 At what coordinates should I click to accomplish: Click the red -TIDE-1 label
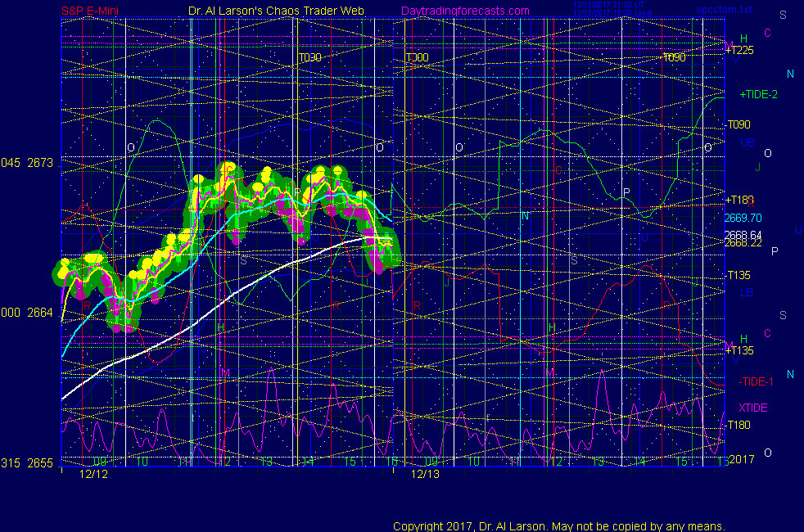coord(756,382)
